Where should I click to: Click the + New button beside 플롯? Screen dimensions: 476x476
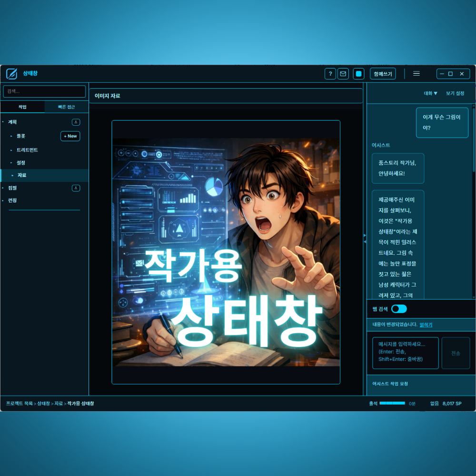[x=70, y=136]
